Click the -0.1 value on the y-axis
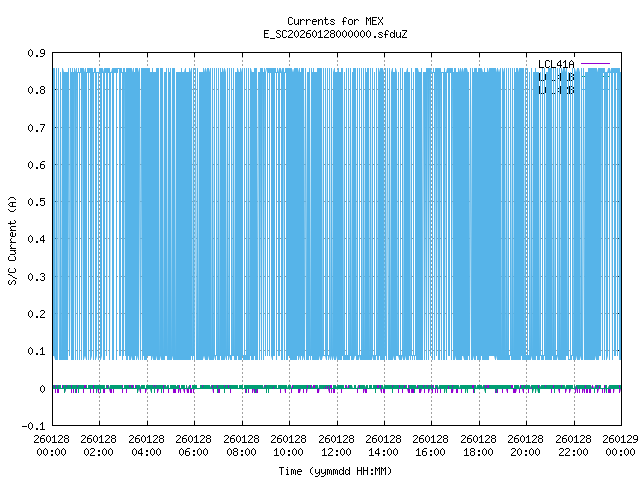This screenshot has height=480, width=640. click(x=32, y=426)
